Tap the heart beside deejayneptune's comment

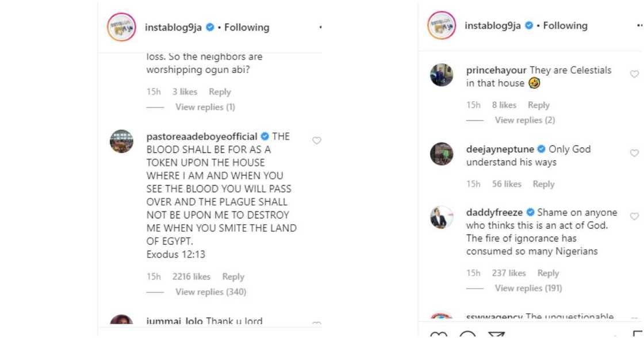click(634, 153)
